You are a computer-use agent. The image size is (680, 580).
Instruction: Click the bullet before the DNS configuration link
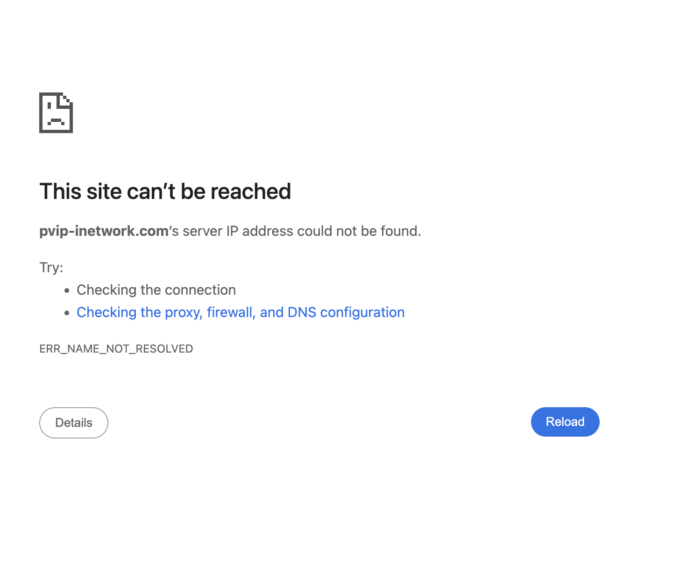click(67, 313)
